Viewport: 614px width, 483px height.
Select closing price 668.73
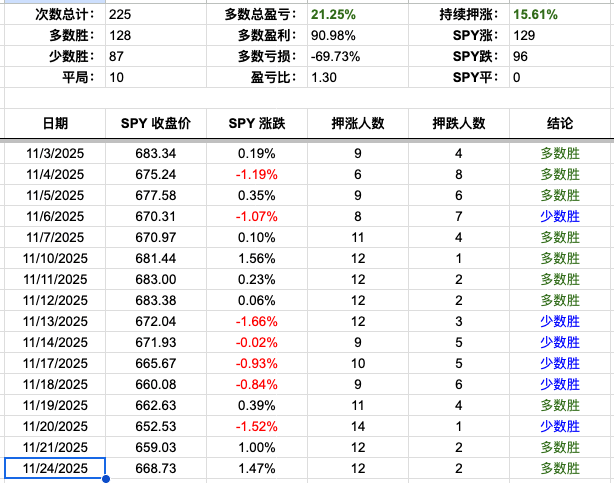(x=155, y=468)
